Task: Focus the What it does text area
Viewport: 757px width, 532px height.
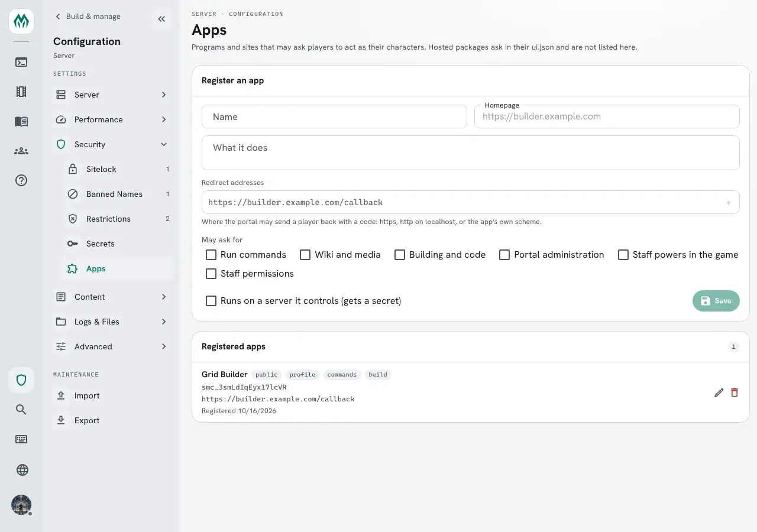Action: pos(471,153)
